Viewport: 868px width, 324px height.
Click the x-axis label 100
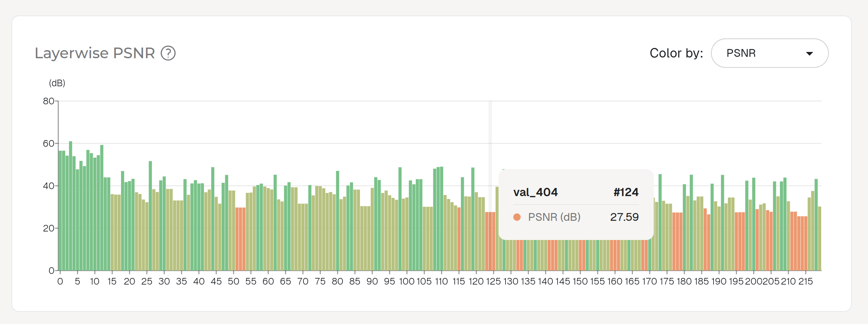click(x=406, y=282)
